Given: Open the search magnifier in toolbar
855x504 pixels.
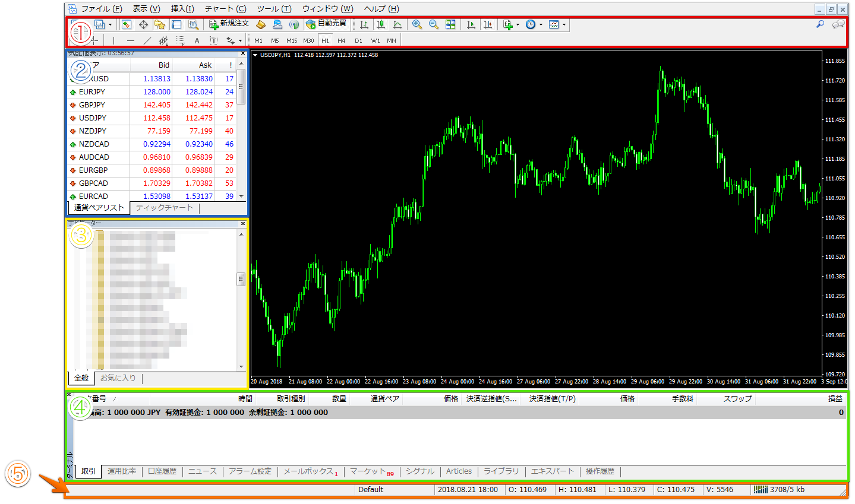Looking at the screenshot, I should (x=820, y=24).
